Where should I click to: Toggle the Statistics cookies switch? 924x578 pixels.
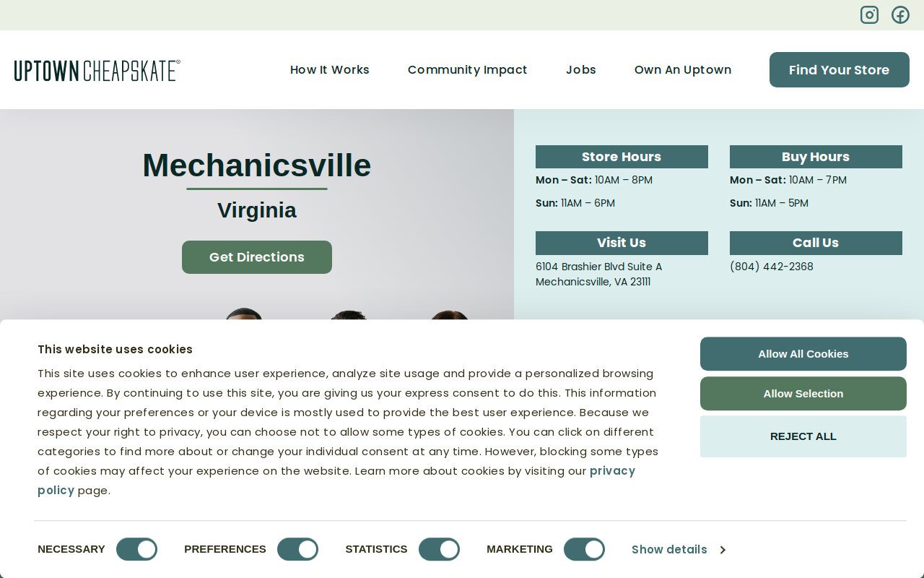[x=439, y=549]
